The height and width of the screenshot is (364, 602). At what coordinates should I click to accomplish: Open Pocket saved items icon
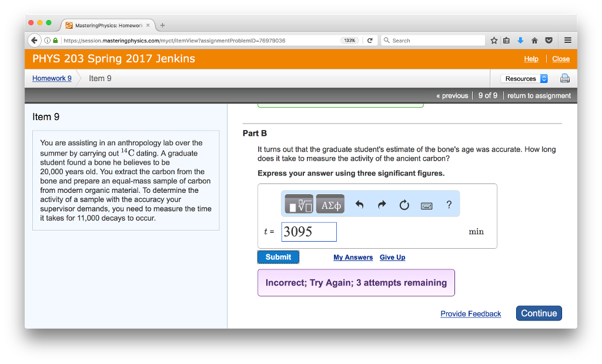tap(549, 41)
